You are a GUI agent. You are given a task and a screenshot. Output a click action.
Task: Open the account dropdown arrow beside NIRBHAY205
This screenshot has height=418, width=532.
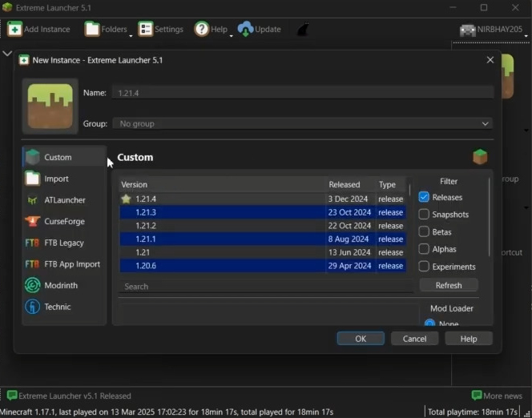click(x=526, y=35)
